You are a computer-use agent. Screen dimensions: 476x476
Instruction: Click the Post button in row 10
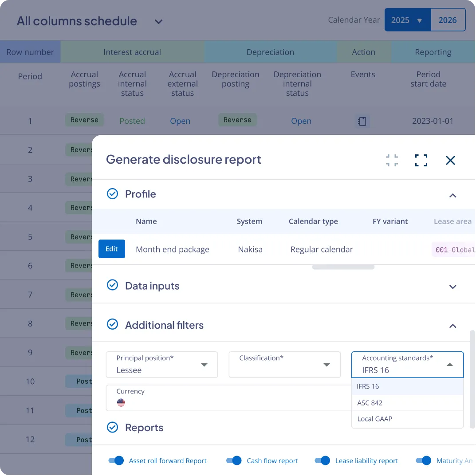(x=79, y=381)
